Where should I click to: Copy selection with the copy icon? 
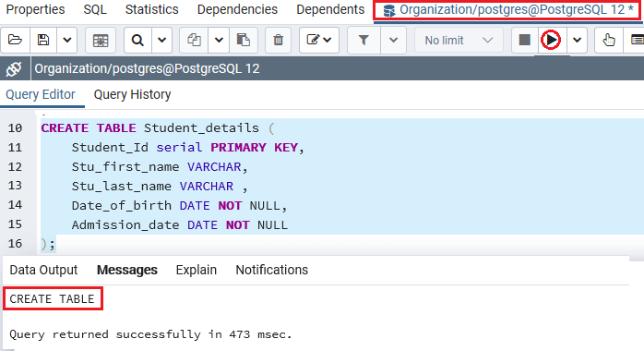pyautogui.click(x=194, y=41)
